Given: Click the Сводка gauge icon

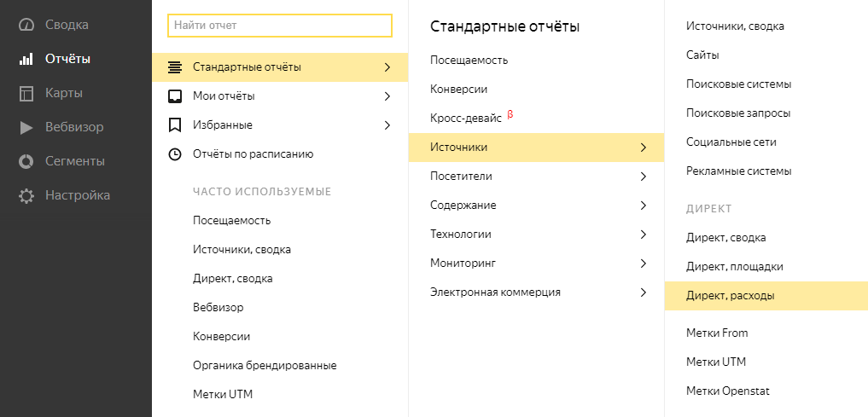Looking at the screenshot, I should [26, 25].
